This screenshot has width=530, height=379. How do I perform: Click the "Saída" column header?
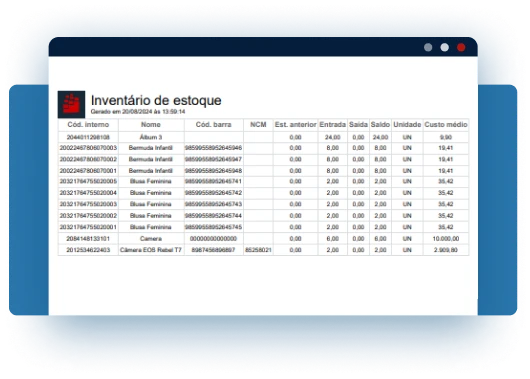tap(358, 124)
